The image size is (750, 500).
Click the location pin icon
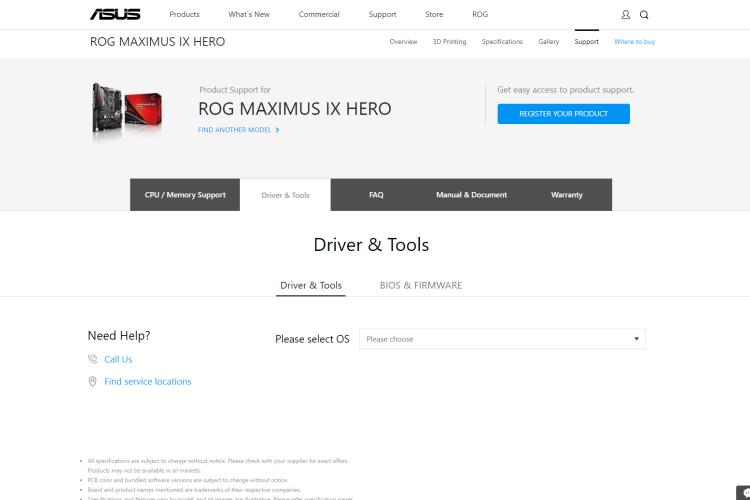point(92,381)
